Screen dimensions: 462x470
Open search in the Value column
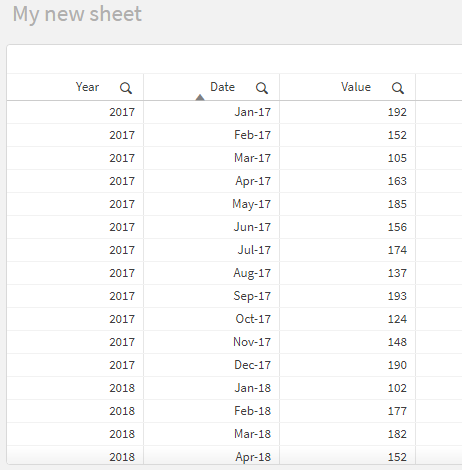pyautogui.click(x=398, y=88)
